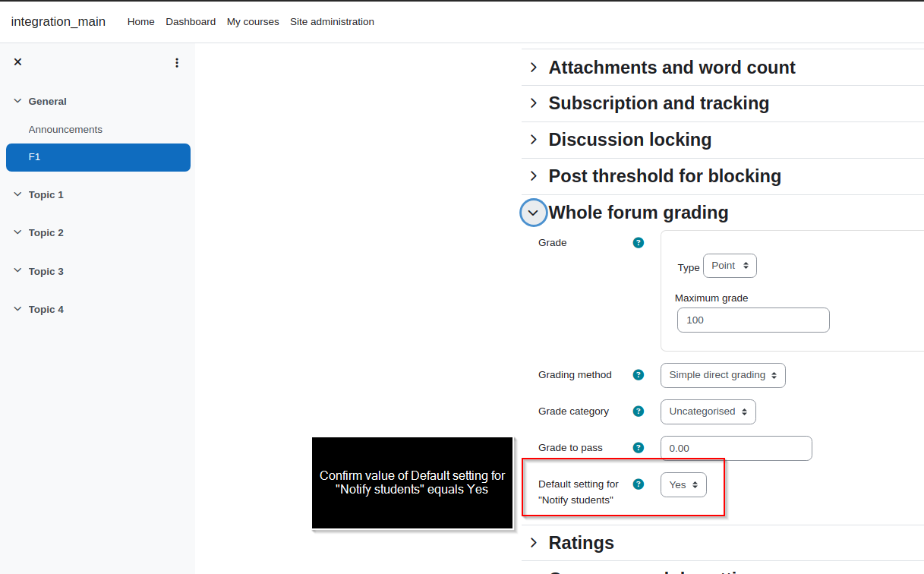Click the Discussion locking heading text
The image size is (924, 574).
(630, 140)
